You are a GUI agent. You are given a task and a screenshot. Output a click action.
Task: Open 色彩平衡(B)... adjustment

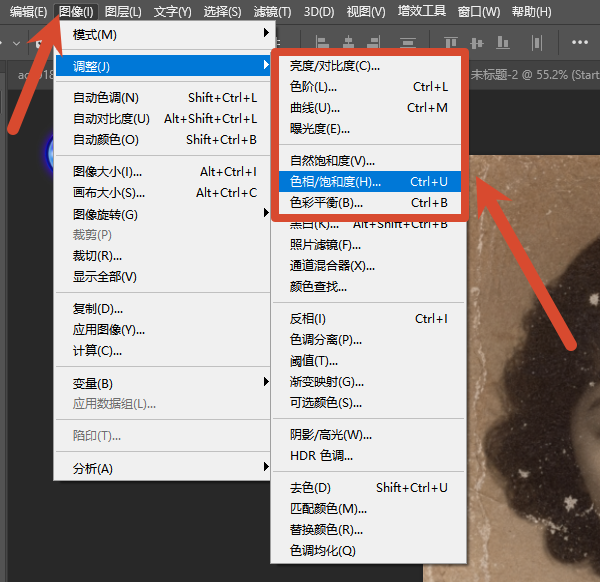370,202
